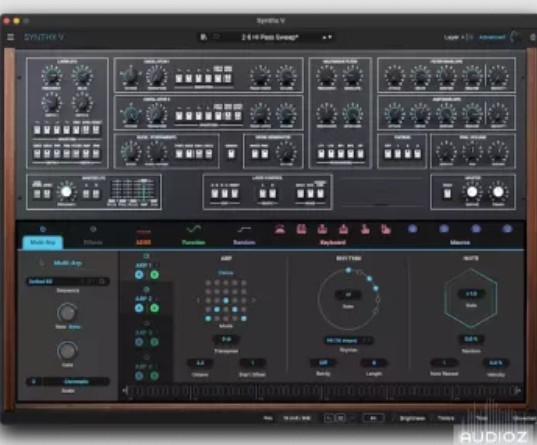Enable ARP 4 power toggle

point(146,357)
